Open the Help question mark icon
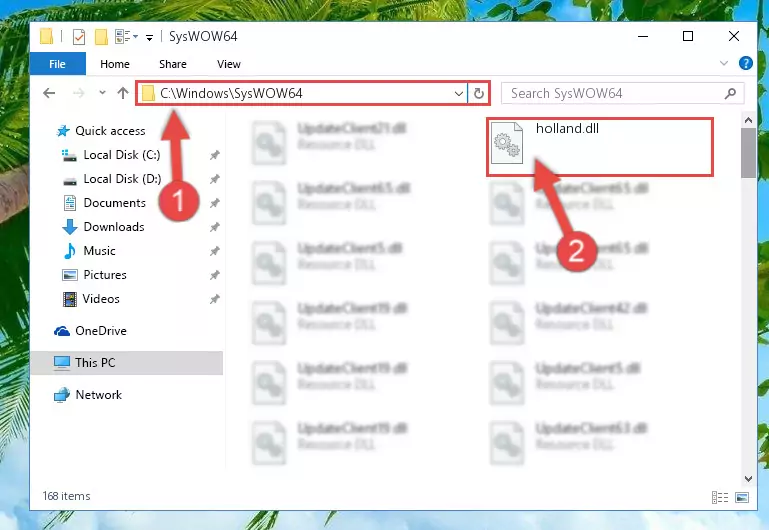769x530 pixels. [745, 63]
